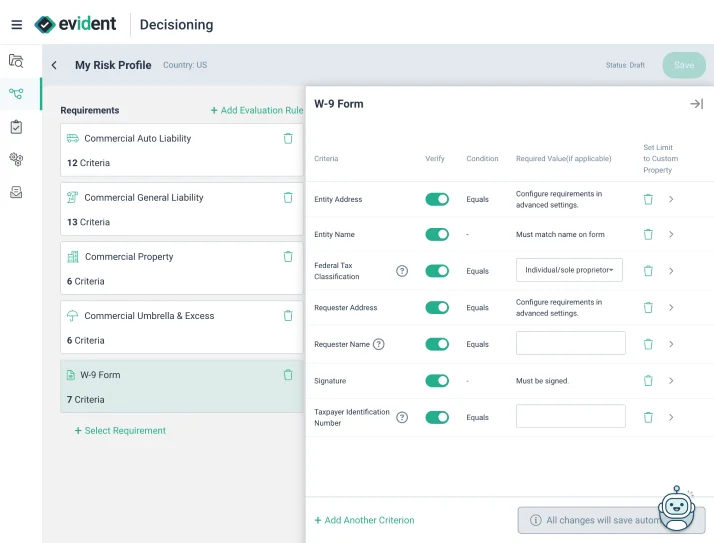Click the Must be signed text
Image resolution: width=714 pixels, height=543 pixels.
pyautogui.click(x=542, y=381)
